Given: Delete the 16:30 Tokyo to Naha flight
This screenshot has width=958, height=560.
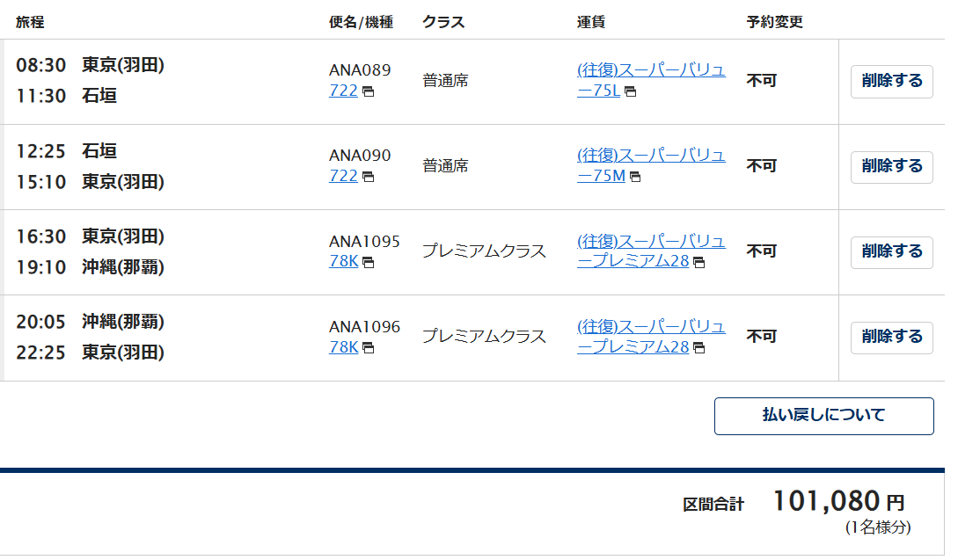Looking at the screenshot, I should (891, 252).
